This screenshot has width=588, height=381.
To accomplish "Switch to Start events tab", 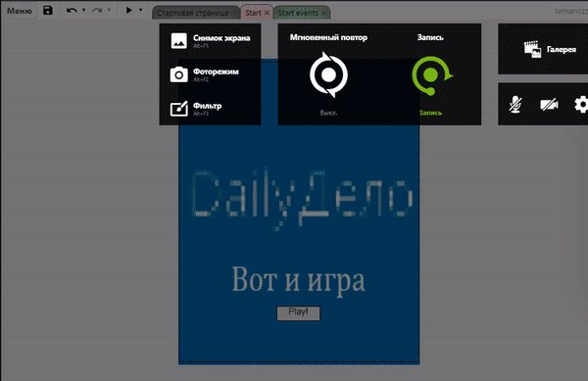I will click(x=298, y=13).
